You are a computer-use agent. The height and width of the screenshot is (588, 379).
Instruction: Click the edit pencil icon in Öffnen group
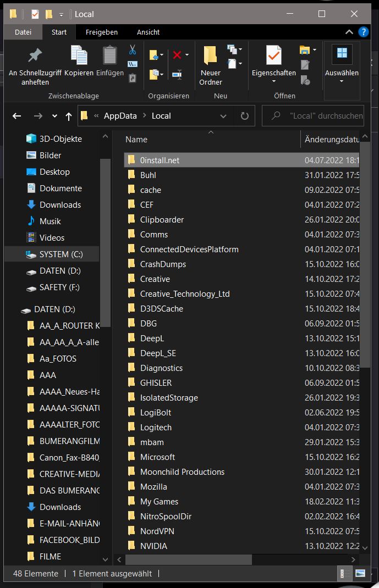(305, 65)
